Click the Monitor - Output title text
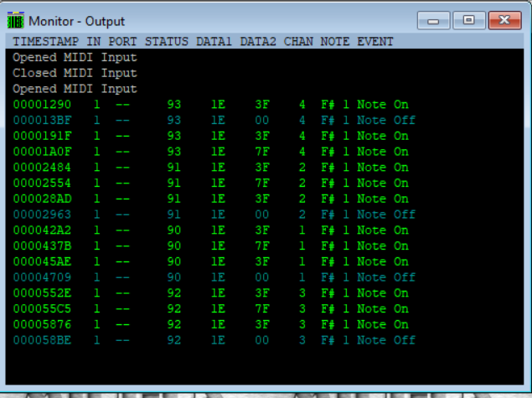The width and height of the screenshot is (532, 398). click(77, 21)
